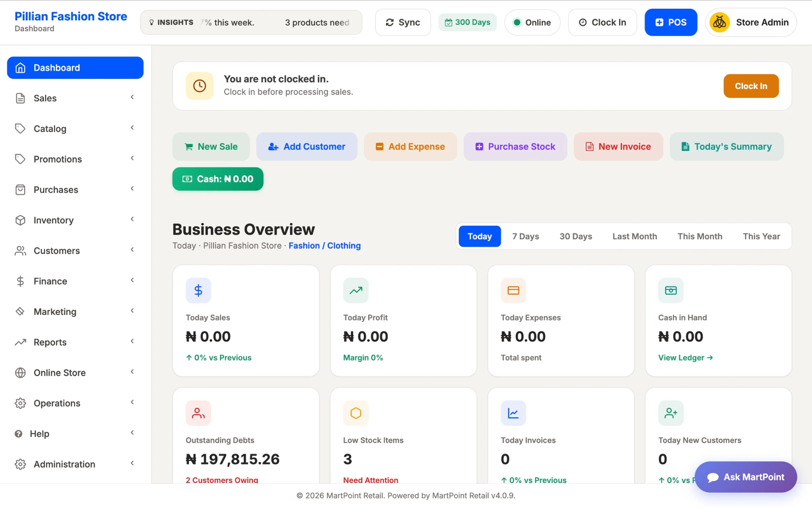Screen dimensions: 812x507
Task: Click the people icon on Outstanding Debts card
Action: click(x=198, y=413)
